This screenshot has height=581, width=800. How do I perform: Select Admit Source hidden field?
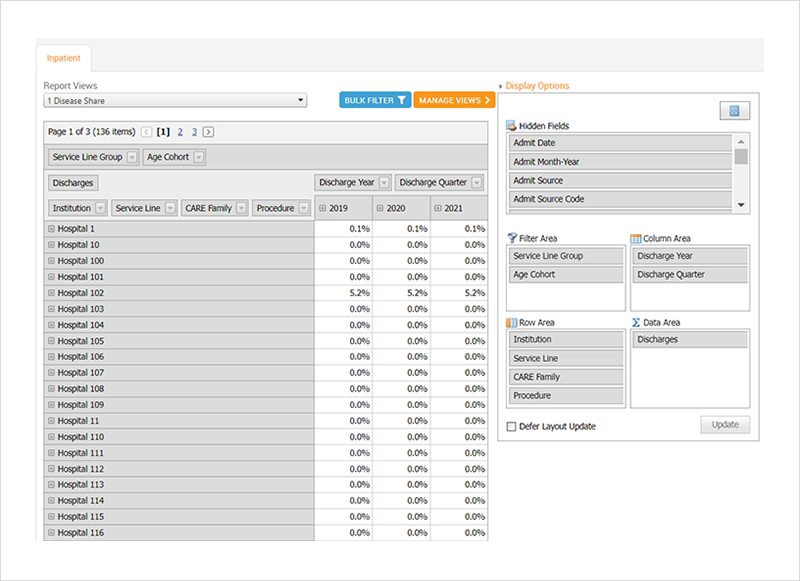pyautogui.click(x=620, y=181)
